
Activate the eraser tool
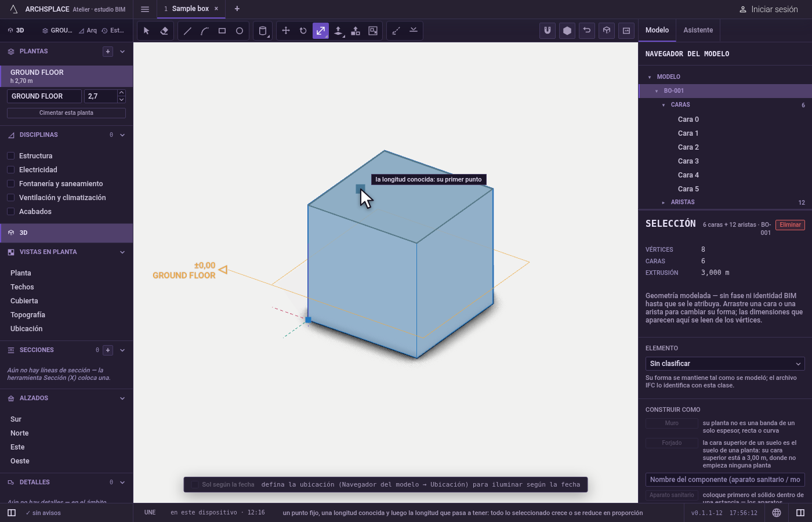pyautogui.click(x=164, y=31)
